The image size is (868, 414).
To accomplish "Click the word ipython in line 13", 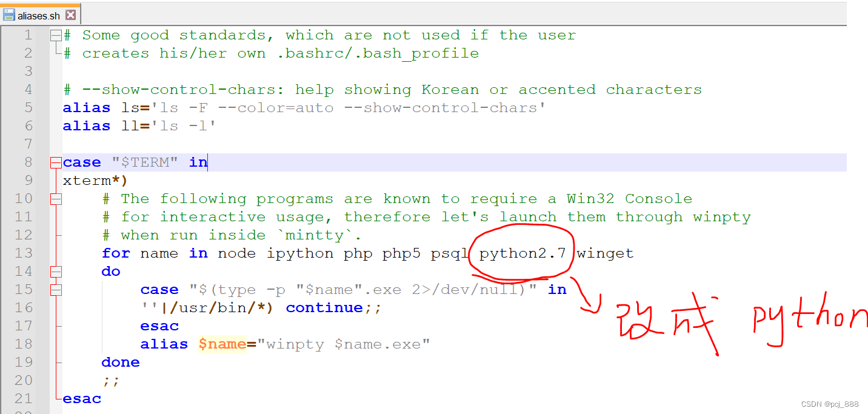I will click(299, 253).
